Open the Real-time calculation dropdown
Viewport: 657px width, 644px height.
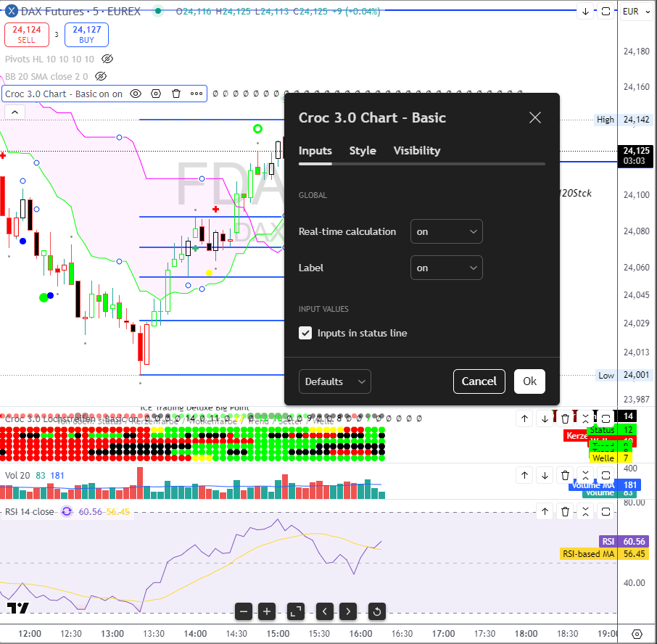pyautogui.click(x=446, y=231)
